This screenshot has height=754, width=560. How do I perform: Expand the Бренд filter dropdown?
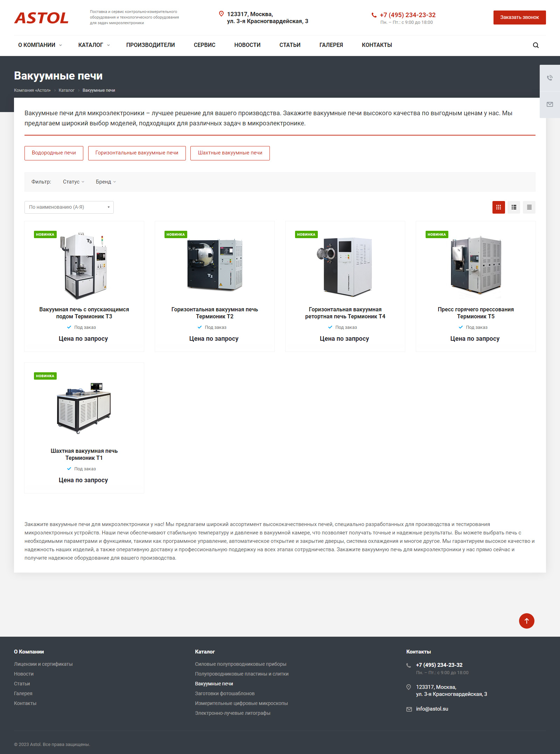[106, 182]
